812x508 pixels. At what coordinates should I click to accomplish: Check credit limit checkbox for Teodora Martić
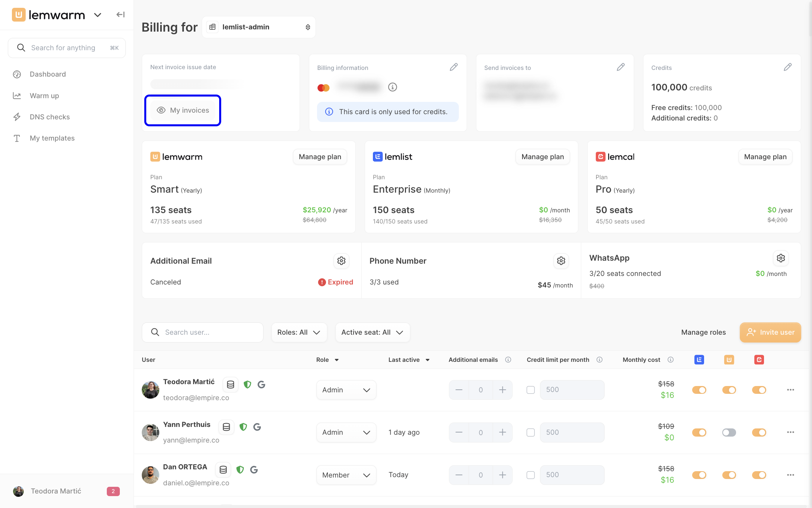coord(531,390)
